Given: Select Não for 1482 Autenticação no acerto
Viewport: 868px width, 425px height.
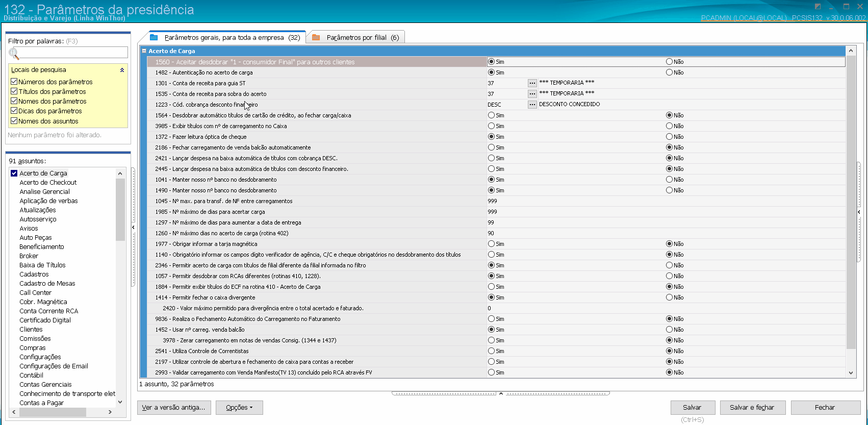Looking at the screenshot, I should 669,72.
